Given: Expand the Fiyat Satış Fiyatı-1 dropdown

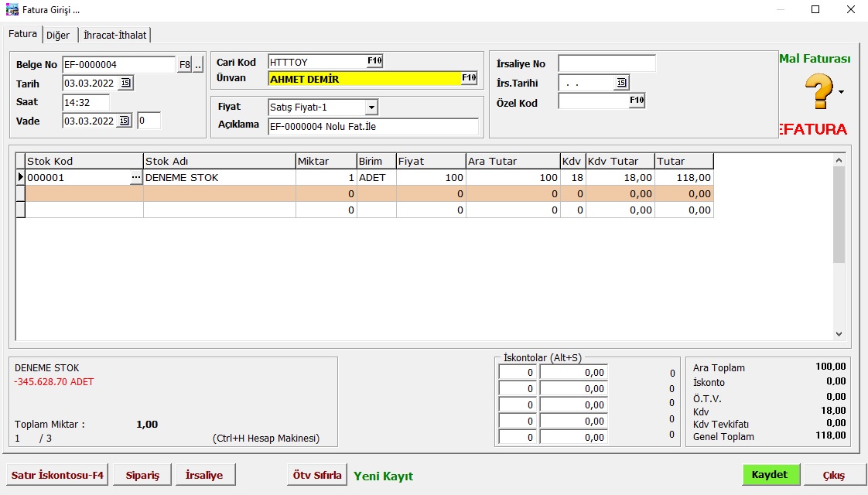Looking at the screenshot, I should 371,108.
